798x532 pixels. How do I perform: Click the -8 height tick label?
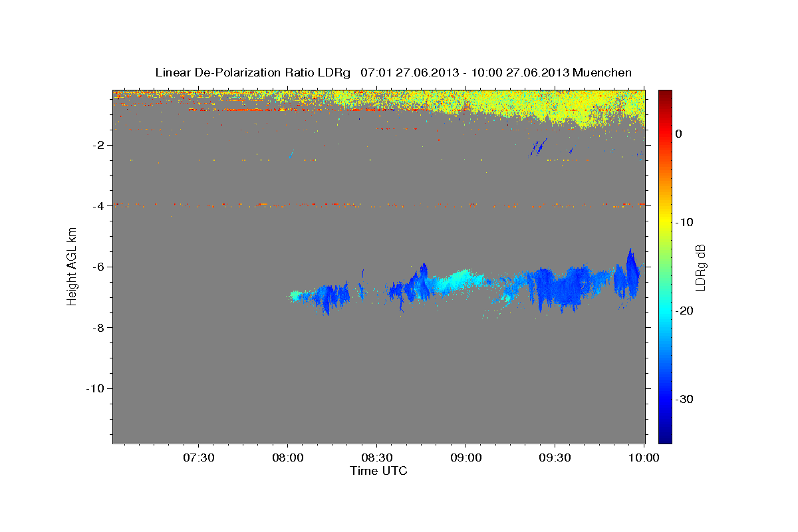[x=98, y=328]
